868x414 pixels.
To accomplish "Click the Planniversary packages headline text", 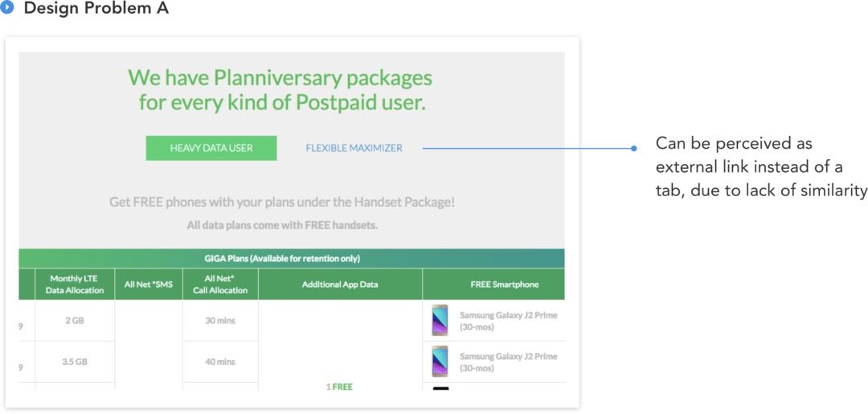I will pos(280,90).
